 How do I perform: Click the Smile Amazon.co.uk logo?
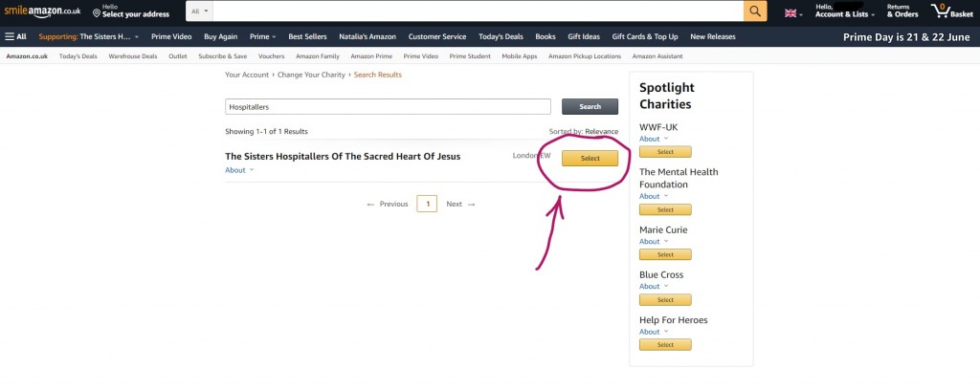click(x=42, y=11)
